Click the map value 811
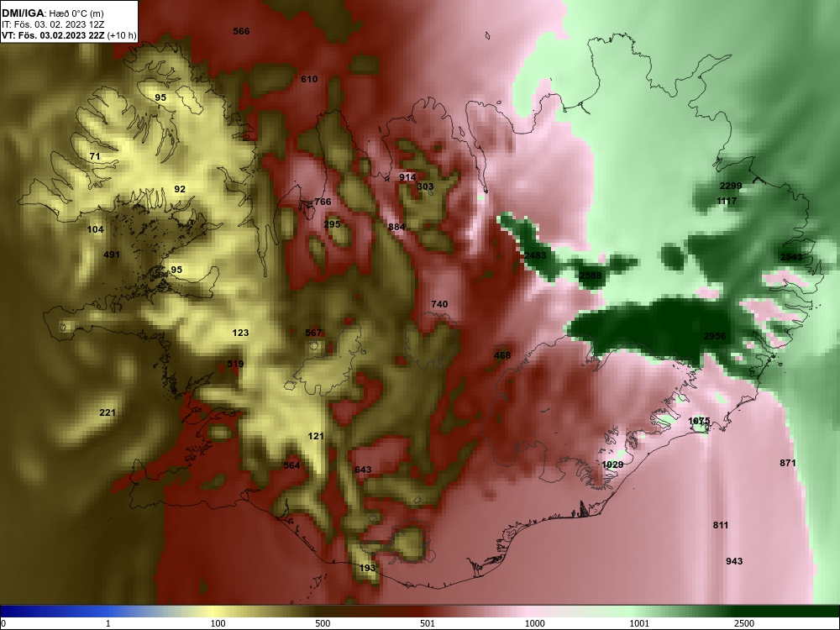 (x=721, y=525)
